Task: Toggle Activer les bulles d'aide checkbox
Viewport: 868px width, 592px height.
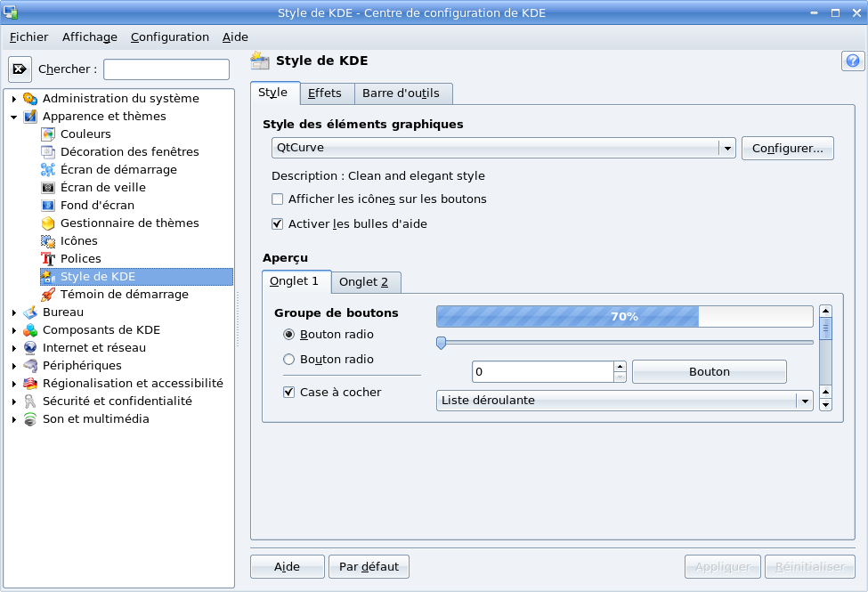Action: [x=278, y=223]
